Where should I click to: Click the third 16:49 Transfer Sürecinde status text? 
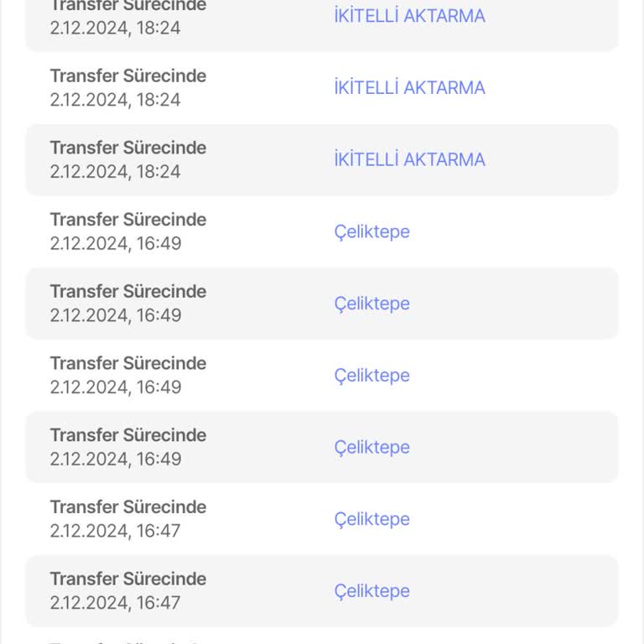coord(127,363)
